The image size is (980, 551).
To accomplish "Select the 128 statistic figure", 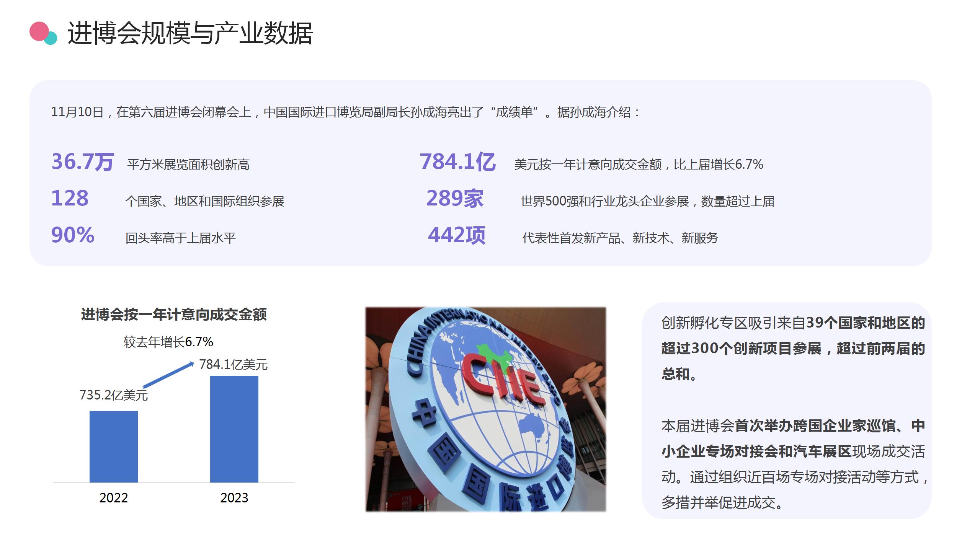I will (70, 198).
